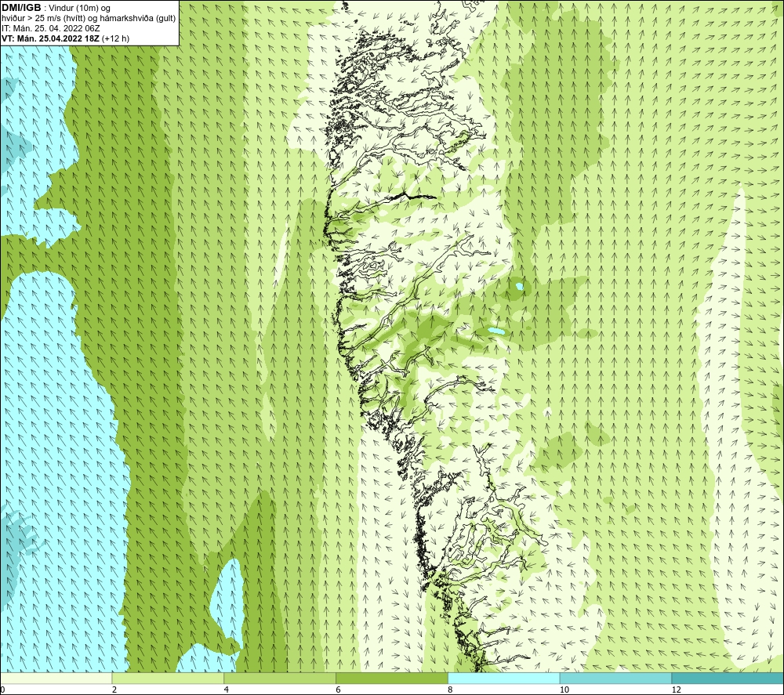The height and width of the screenshot is (695, 784).
Task: Click the 4–6 medium green legend swatch
Action: pyautogui.click(x=280, y=678)
